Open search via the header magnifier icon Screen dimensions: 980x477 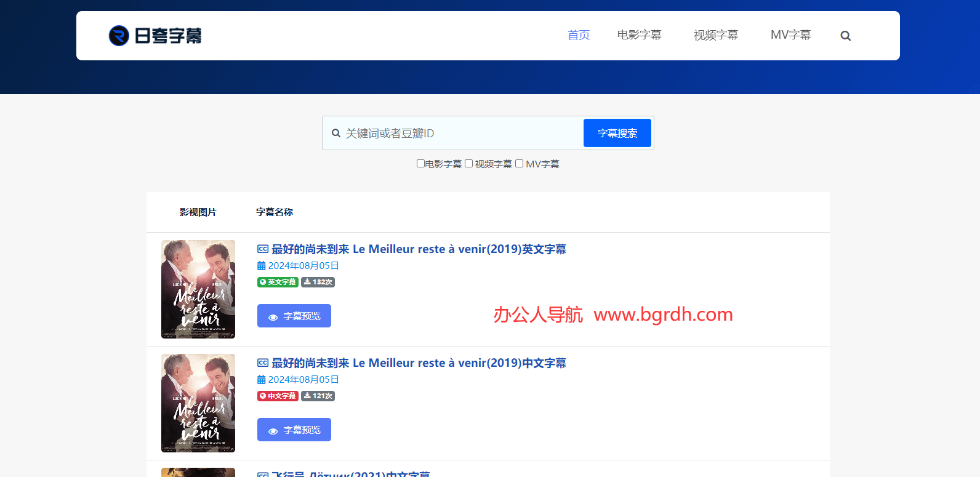(845, 36)
